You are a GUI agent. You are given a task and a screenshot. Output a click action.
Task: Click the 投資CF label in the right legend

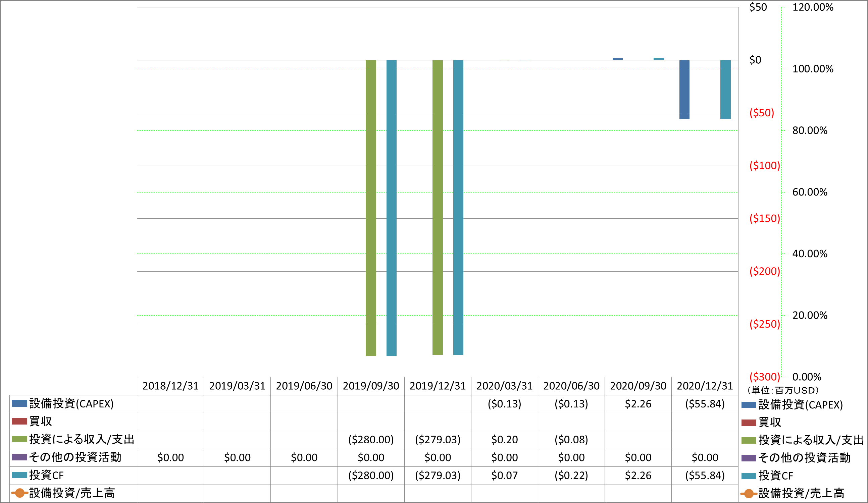pos(776,476)
